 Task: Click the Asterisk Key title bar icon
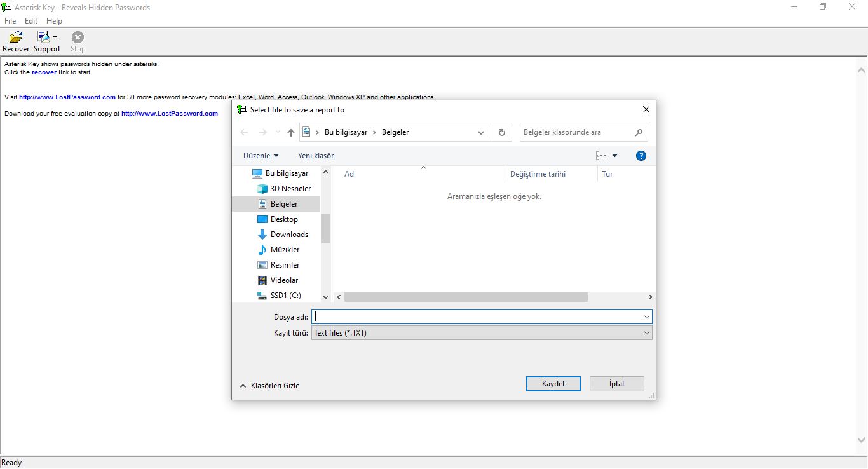tap(7, 7)
